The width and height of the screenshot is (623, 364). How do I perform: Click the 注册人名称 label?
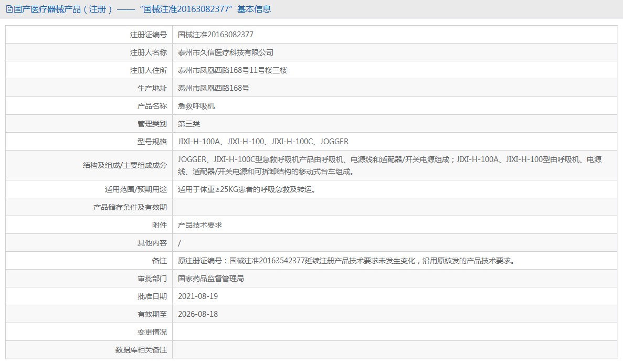(148, 52)
